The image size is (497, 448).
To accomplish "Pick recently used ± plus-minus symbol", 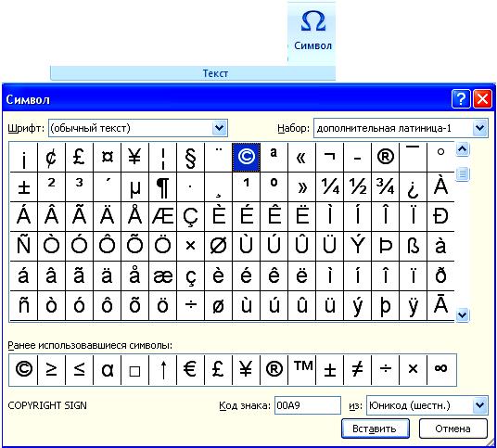I will click(x=330, y=370).
